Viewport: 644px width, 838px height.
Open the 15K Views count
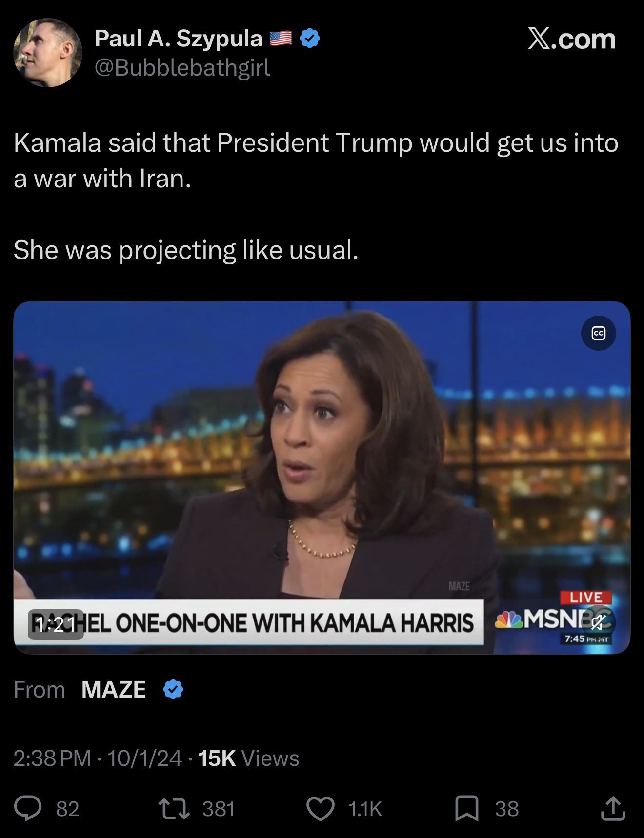(x=248, y=758)
